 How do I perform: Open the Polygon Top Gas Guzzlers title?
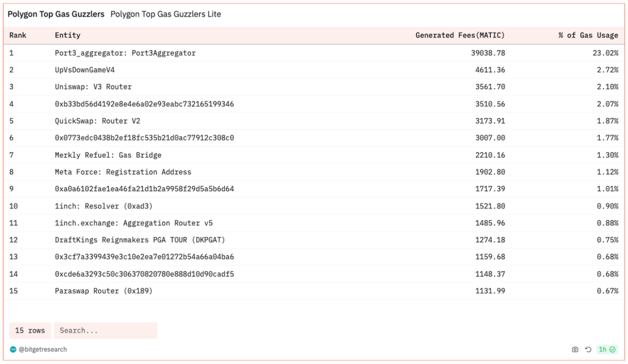56,14
